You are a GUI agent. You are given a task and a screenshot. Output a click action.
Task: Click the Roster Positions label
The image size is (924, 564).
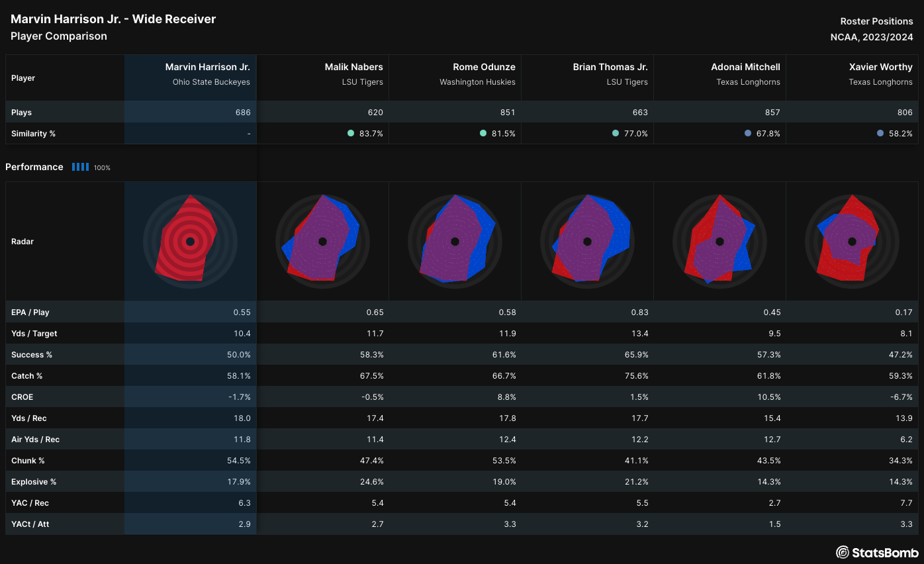(x=877, y=21)
